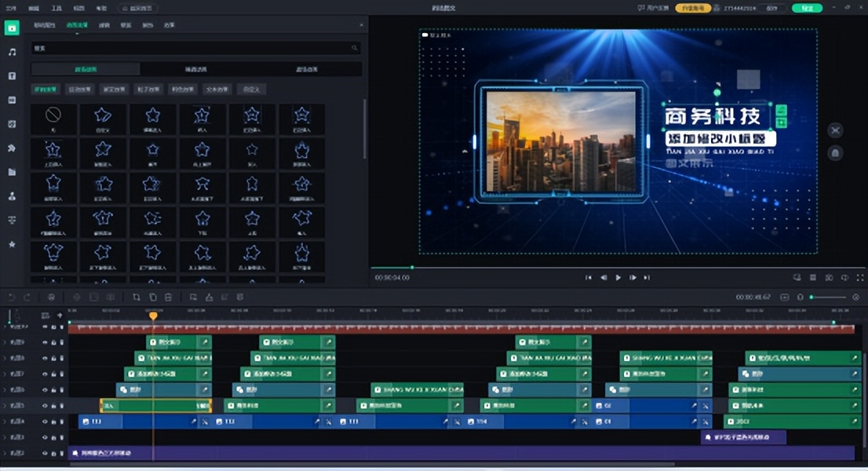The width and height of the screenshot is (868, 471).
Task: Click the trash delete icon in timeline toolbar
Action: pyautogui.click(x=168, y=298)
